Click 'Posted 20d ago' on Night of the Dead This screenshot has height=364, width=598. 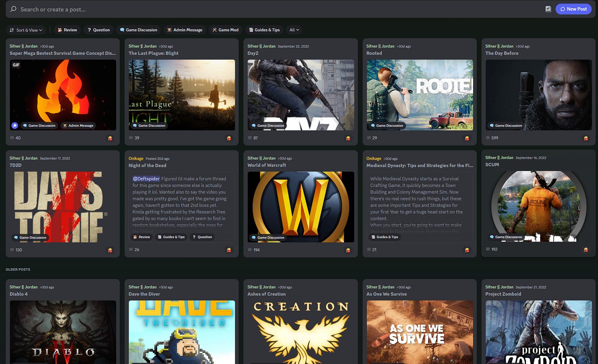(157, 159)
